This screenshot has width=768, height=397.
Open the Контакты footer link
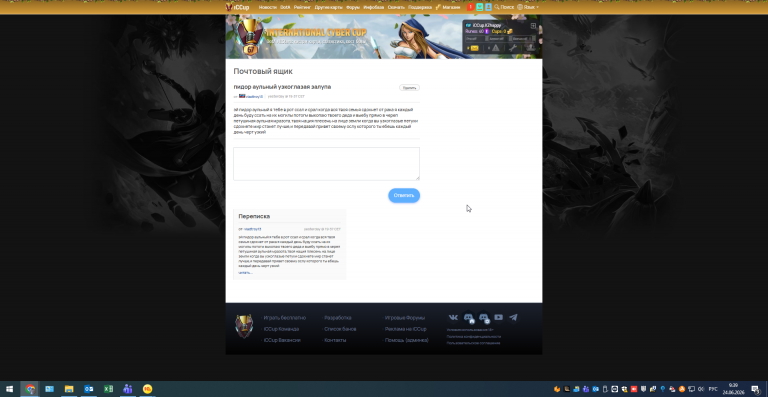(x=336, y=340)
